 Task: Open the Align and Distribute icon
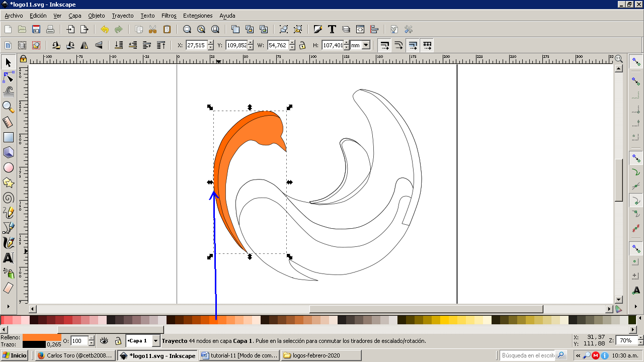pyautogui.click(x=374, y=29)
